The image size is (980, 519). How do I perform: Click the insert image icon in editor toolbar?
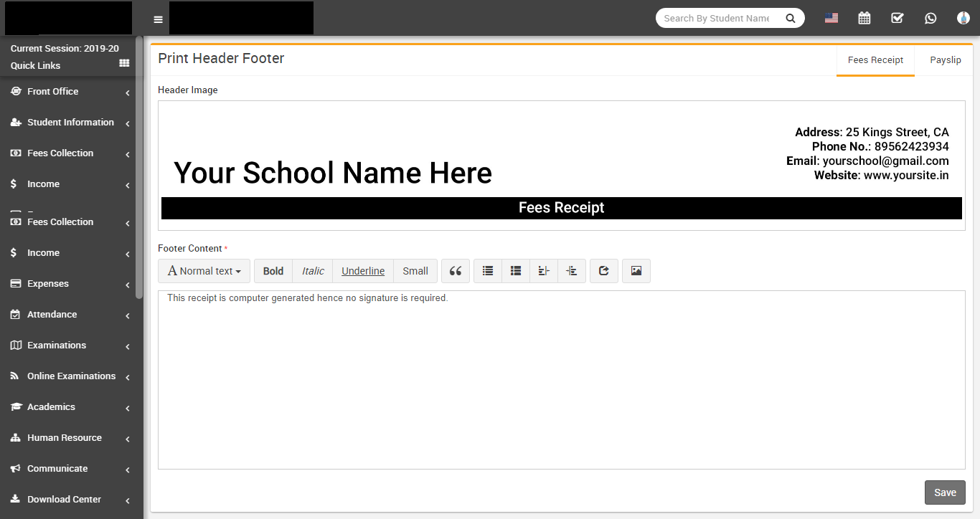[x=636, y=271]
